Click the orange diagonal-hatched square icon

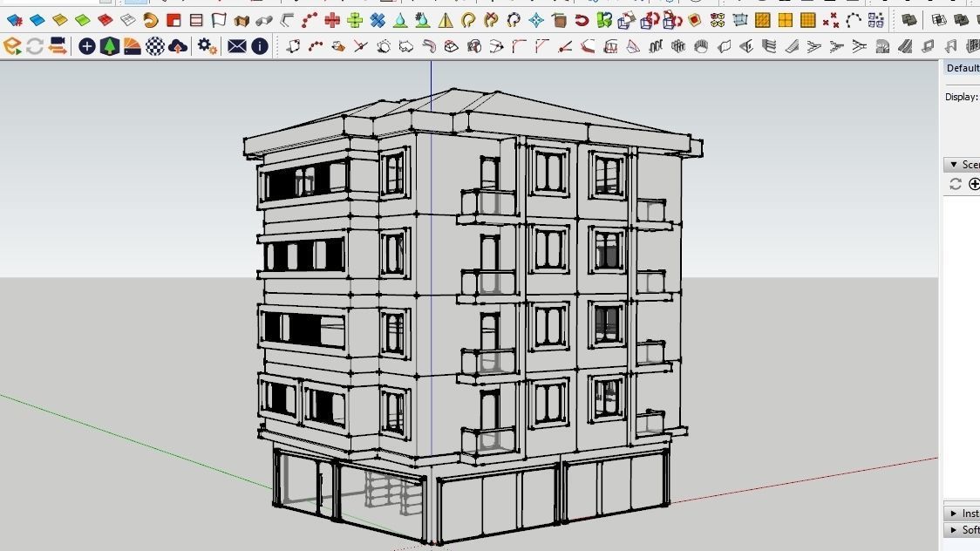[763, 21]
